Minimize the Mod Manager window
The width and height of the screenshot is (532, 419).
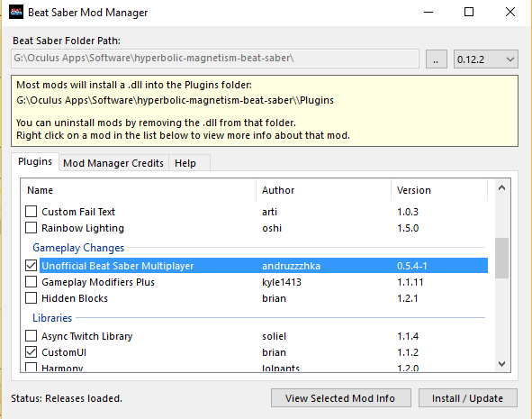[428, 13]
